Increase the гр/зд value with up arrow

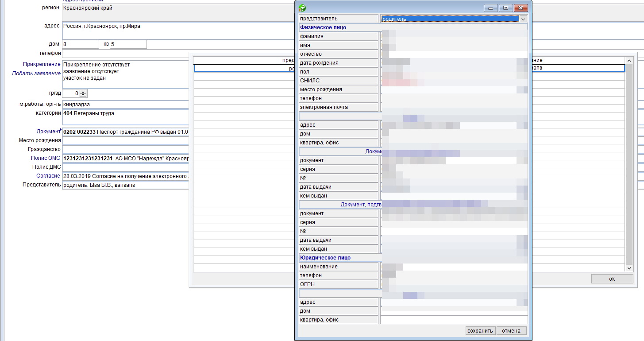click(x=84, y=92)
